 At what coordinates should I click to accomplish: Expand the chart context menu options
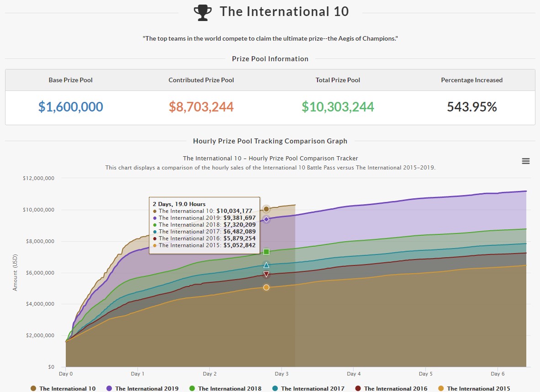(x=525, y=161)
